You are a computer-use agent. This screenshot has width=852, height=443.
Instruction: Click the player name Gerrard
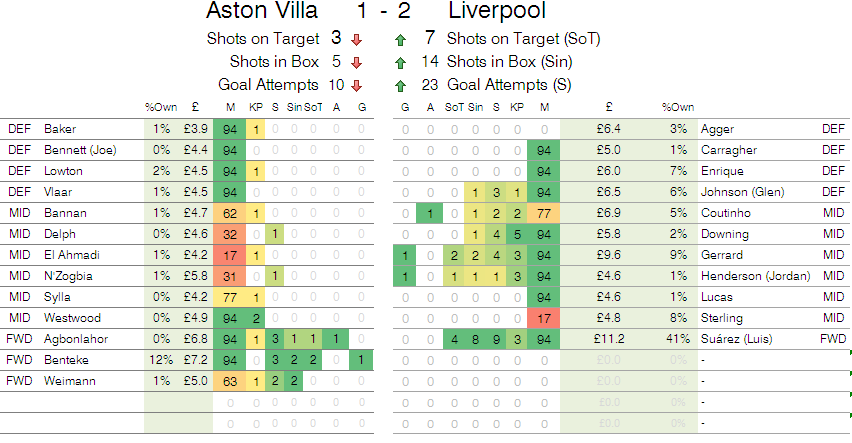pos(721,255)
